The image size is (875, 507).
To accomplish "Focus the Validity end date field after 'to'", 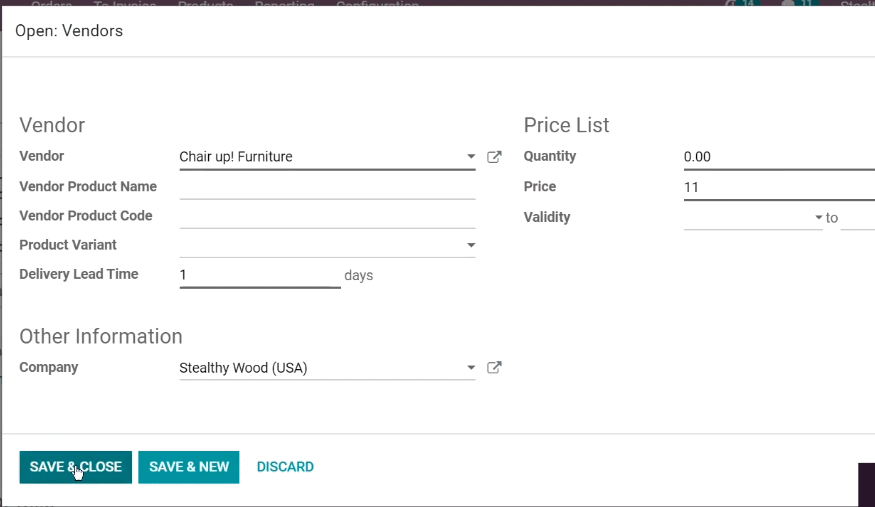I will point(858,218).
